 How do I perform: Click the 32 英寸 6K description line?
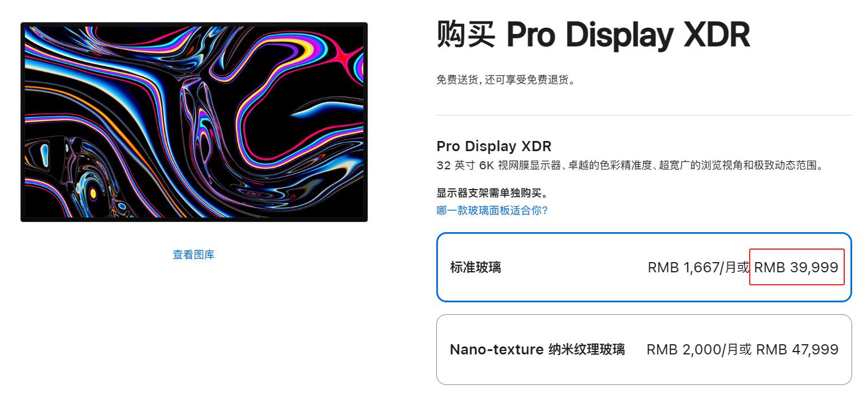(629, 166)
